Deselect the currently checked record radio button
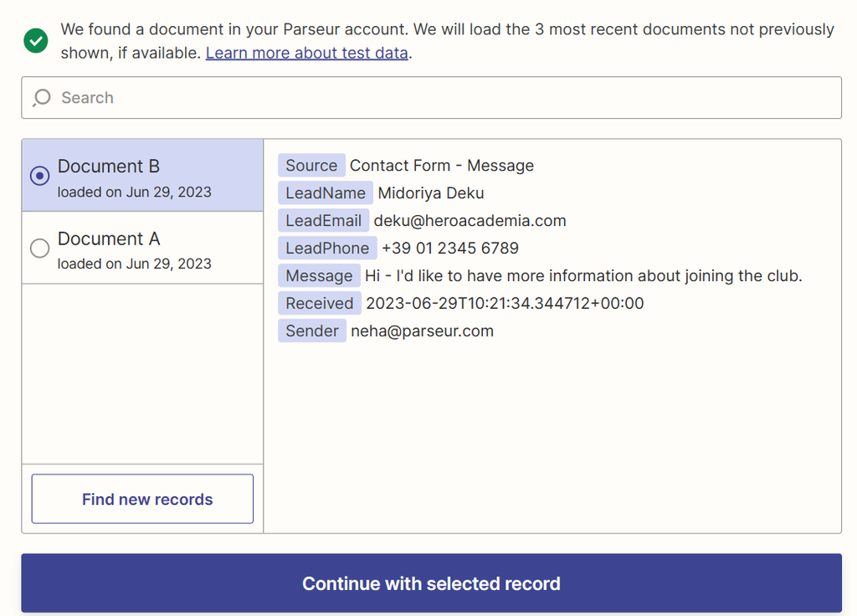 click(x=39, y=175)
